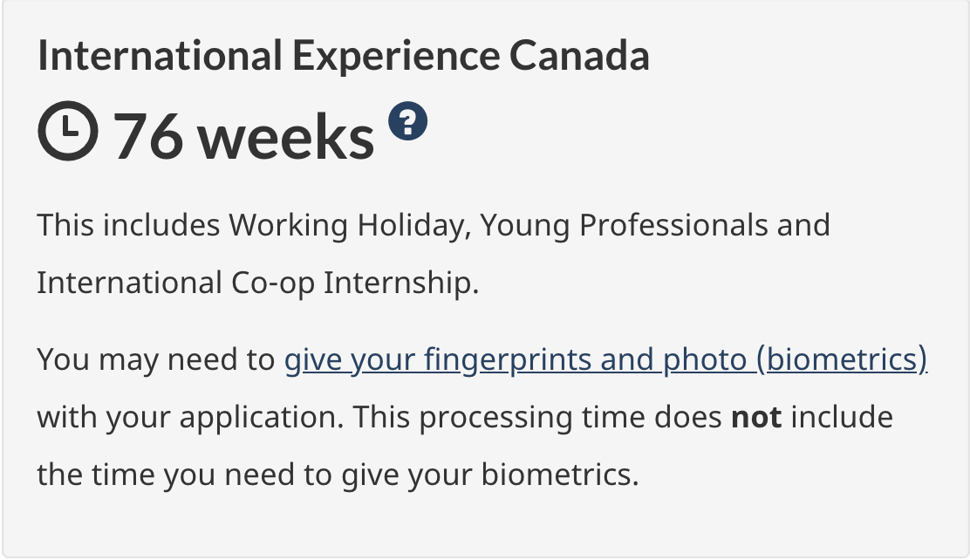
Task: Click the bold word "not"
Action: 756,417
